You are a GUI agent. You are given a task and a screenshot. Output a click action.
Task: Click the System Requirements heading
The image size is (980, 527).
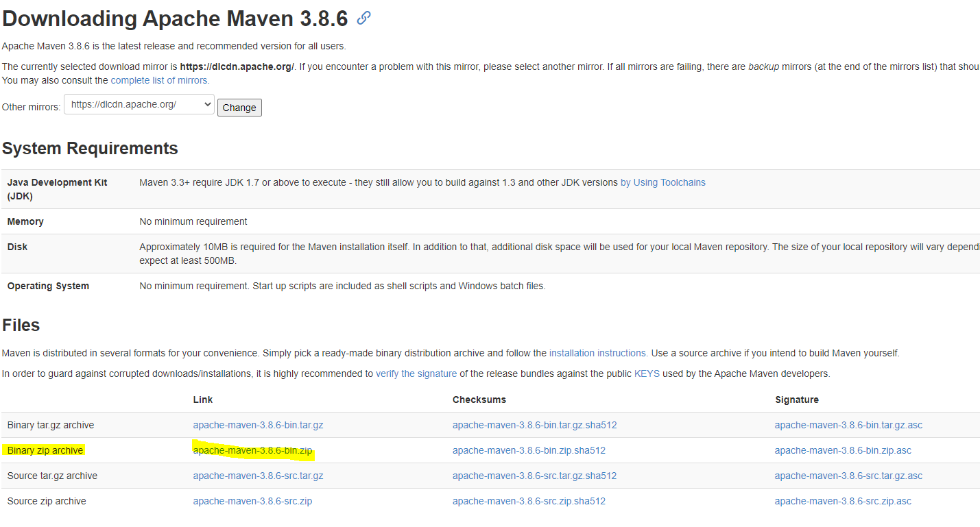point(90,148)
